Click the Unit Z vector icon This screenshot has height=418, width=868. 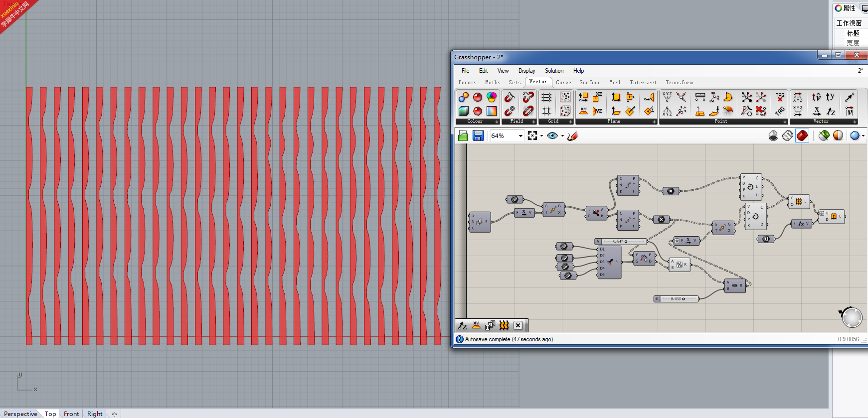pyautogui.click(x=831, y=111)
